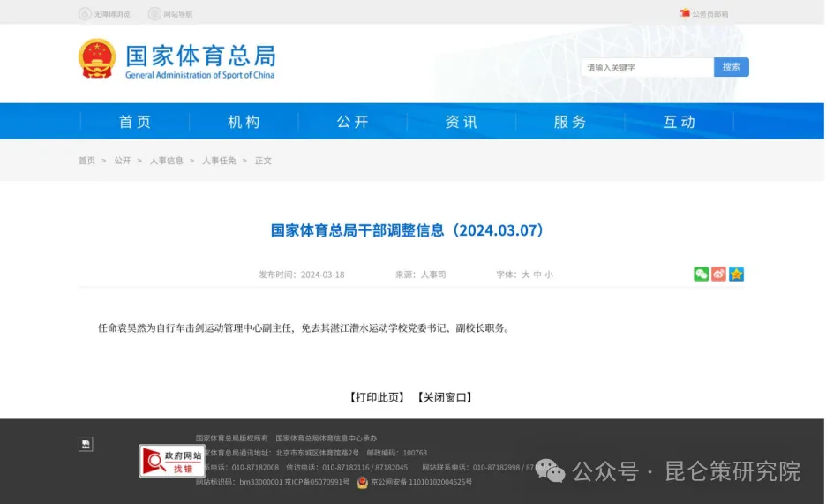826x504 pixels.
Task: Click the 信访电话 010-87182116 text
Action: pyautogui.click(x=327, y=467)
